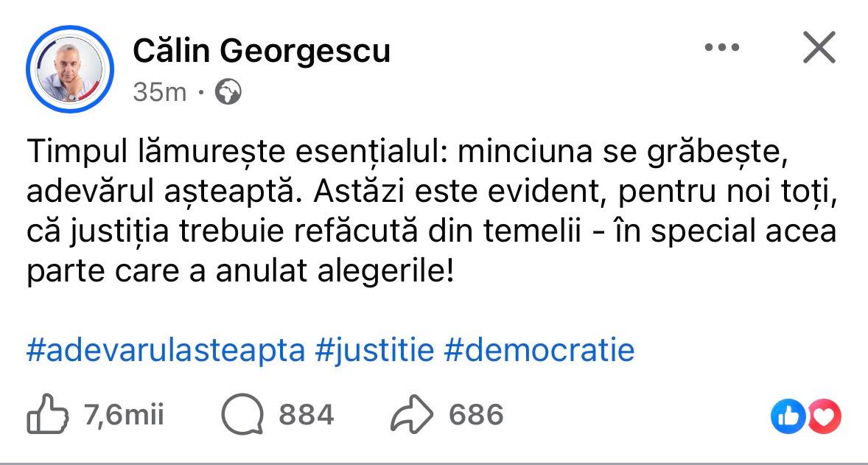The width and height of the screenshot is (868, 465).
Task: Open the three-dots post options menu
Action: point(721,48)
